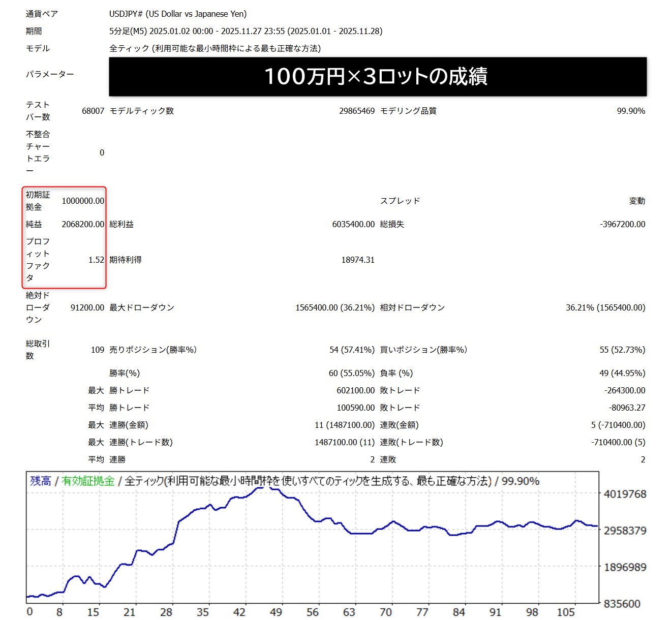The image size is (672, 620).
Task: Click the sell positions value 54 (57.41%)
Action: [352, 350]
